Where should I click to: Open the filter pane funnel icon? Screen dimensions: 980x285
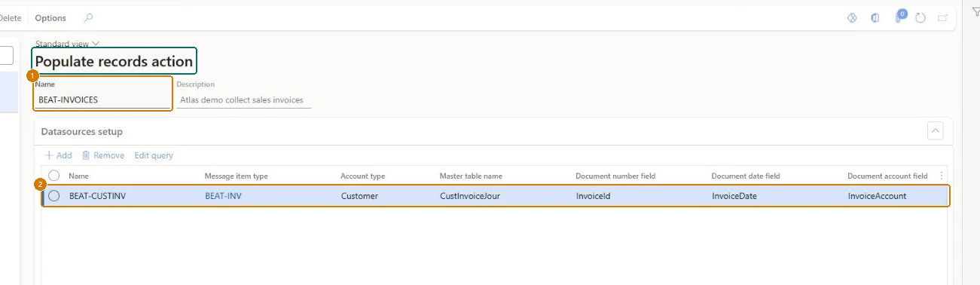tap(976, 11)
